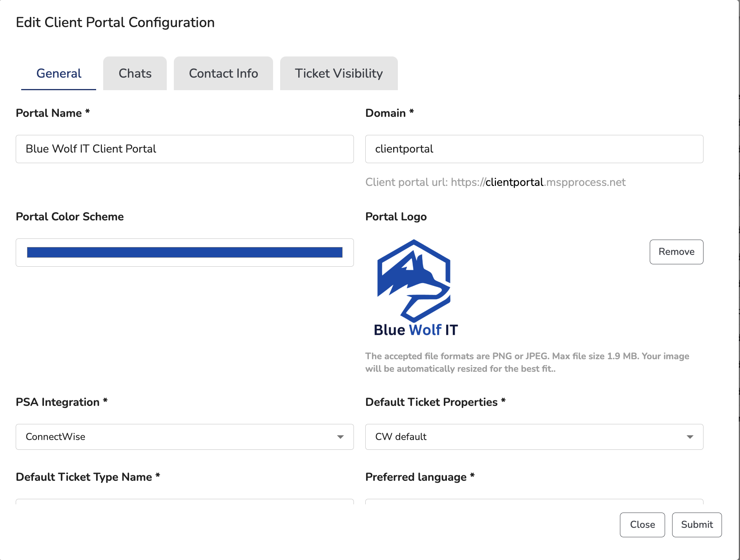Submit the portal configuration
The image size is (740, 560).
click(x=696, y=525)
